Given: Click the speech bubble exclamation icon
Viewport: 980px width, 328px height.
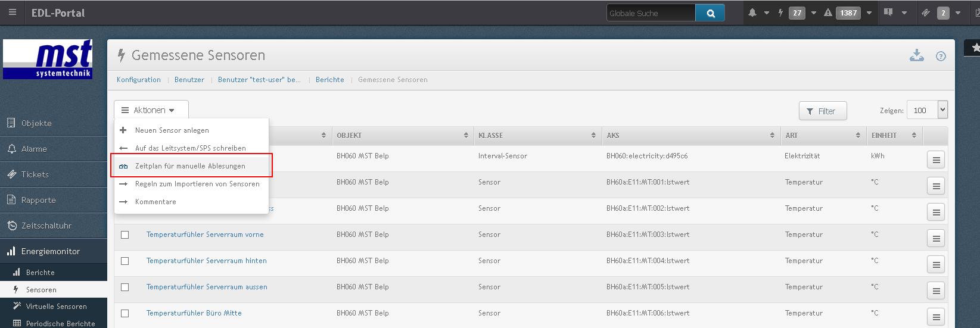Looking at the screenshot, I should click(888, 13).
